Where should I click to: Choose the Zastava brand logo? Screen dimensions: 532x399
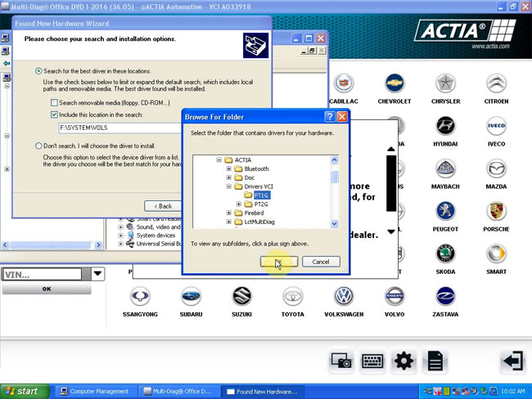coord(445,296)
